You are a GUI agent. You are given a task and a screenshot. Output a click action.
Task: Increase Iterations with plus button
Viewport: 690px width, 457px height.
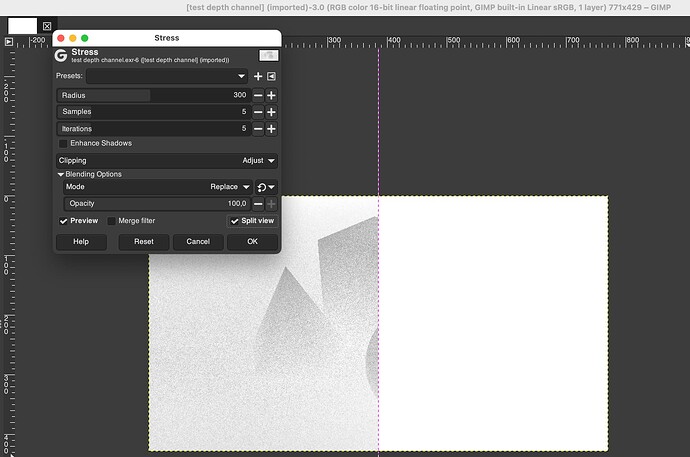(x=272, y=129)
